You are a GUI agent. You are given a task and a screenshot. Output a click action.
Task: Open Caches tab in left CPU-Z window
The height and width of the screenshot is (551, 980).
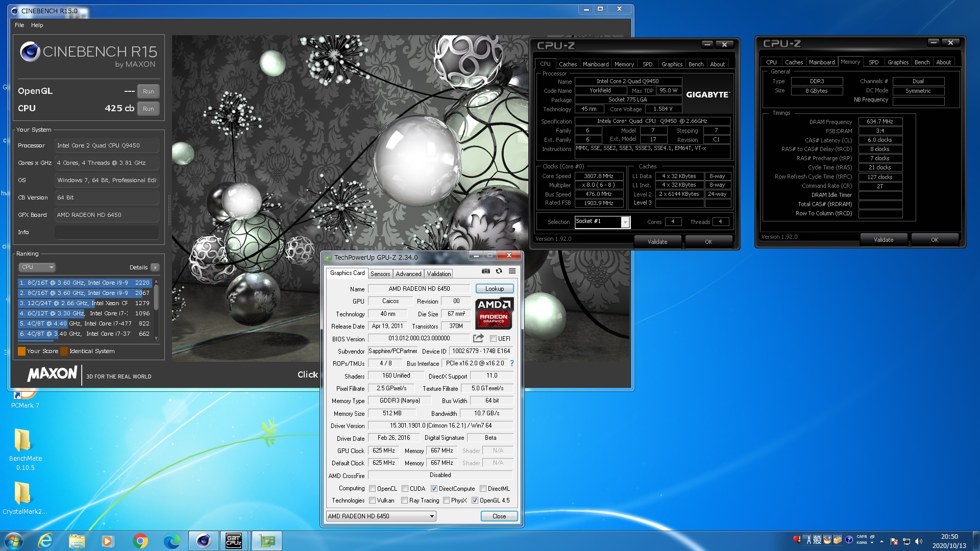pos(568,64)
